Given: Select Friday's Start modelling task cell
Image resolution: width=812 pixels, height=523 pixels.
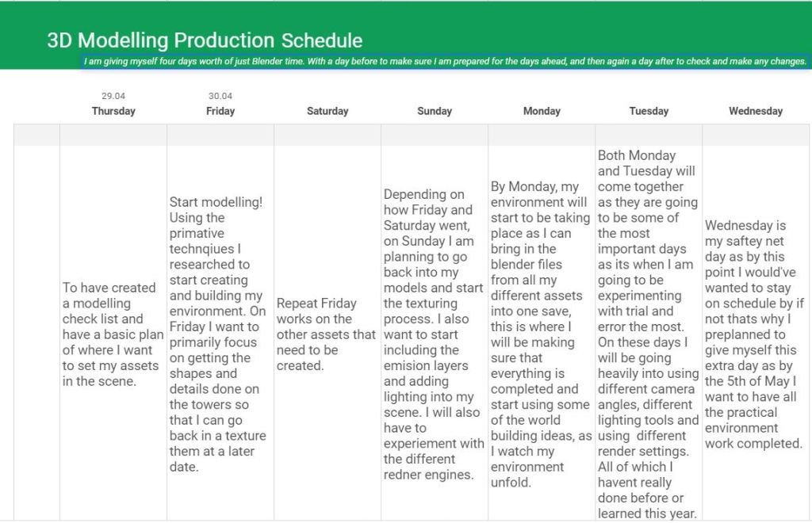Looking at the screenshot, I should tap(220, 334).
